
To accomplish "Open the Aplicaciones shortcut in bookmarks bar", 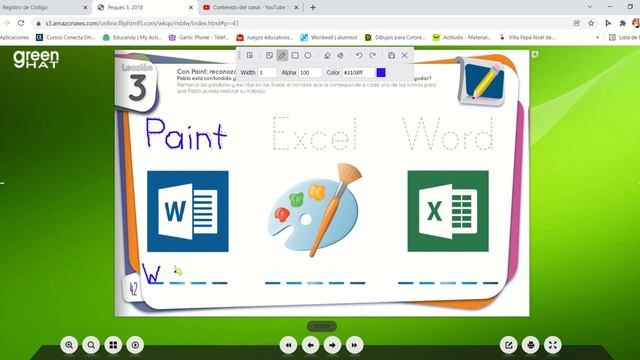I will 14,37.
